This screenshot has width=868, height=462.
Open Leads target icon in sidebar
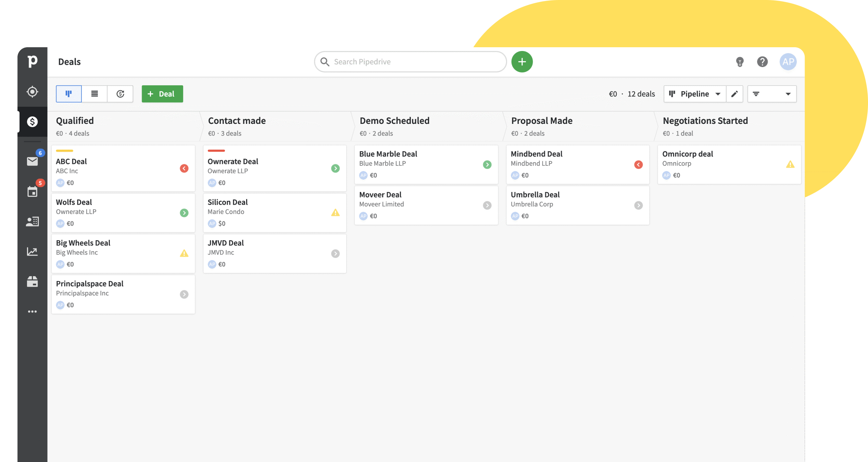(x=33, y=92)
